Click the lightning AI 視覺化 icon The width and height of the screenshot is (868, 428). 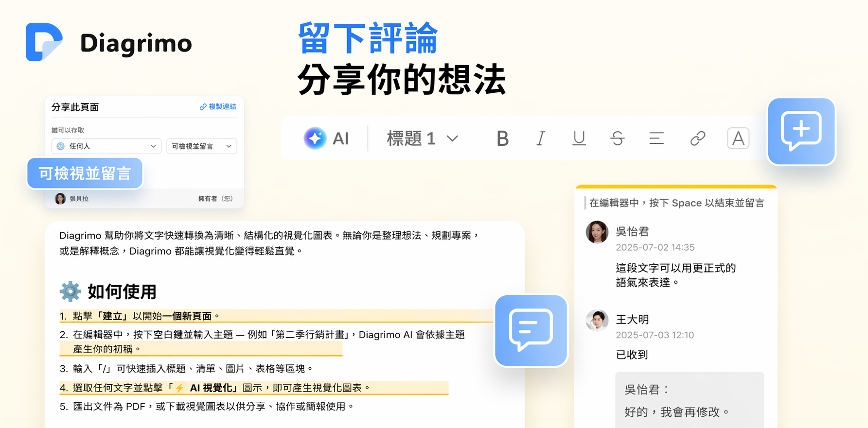pos(179,388)
